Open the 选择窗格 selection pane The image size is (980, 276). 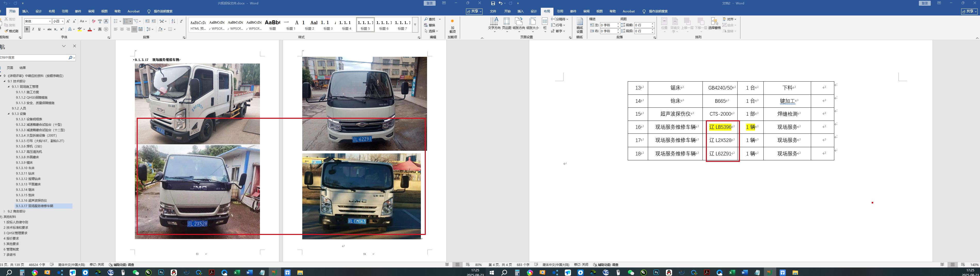714,23
